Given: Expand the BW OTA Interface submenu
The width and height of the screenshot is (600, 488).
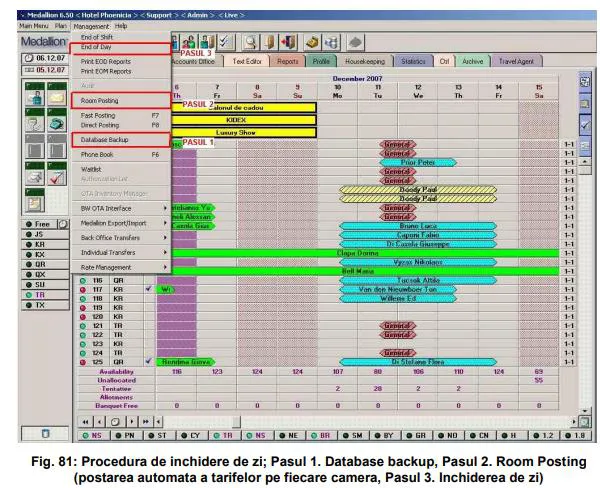Looking at the screenshot, I should click(121, 208).
